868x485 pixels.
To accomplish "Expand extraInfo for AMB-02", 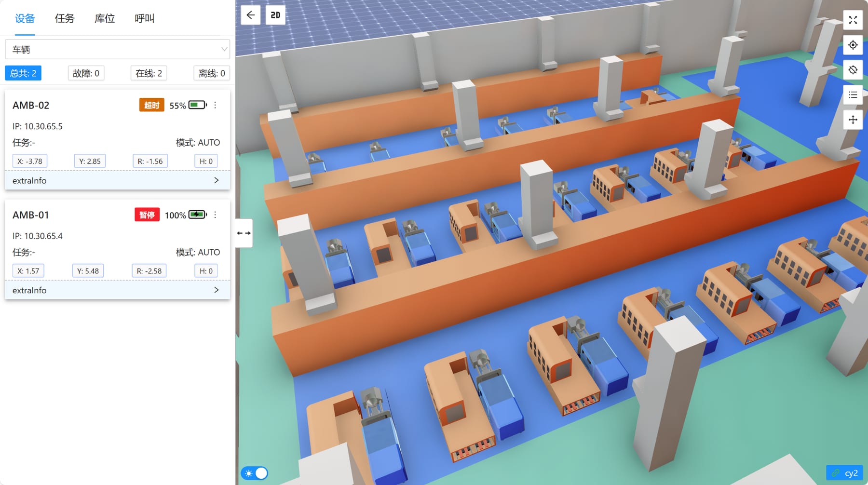I will [117, 180].
